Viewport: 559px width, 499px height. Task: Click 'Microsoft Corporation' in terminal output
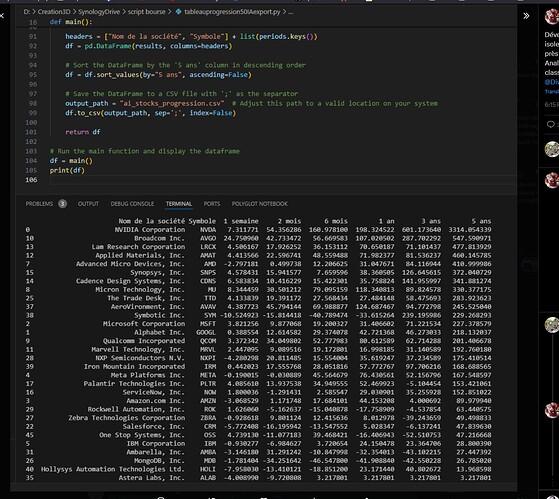[x=144, y=324]
